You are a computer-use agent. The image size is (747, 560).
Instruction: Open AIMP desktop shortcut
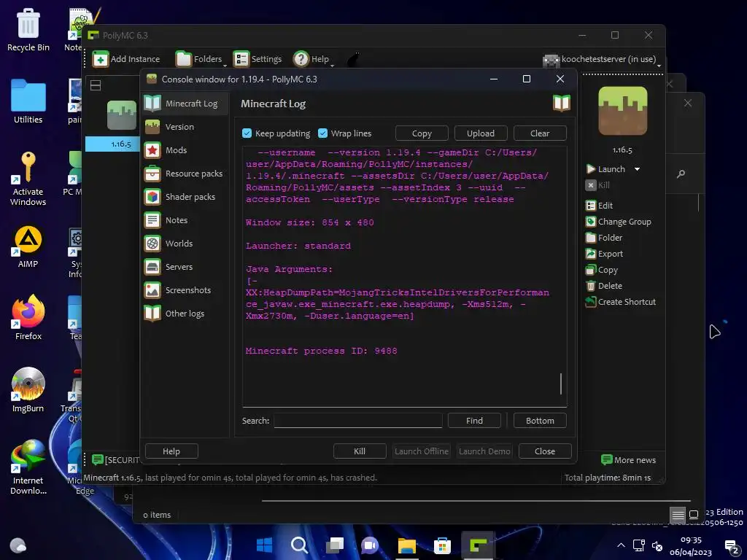(28, 246)
